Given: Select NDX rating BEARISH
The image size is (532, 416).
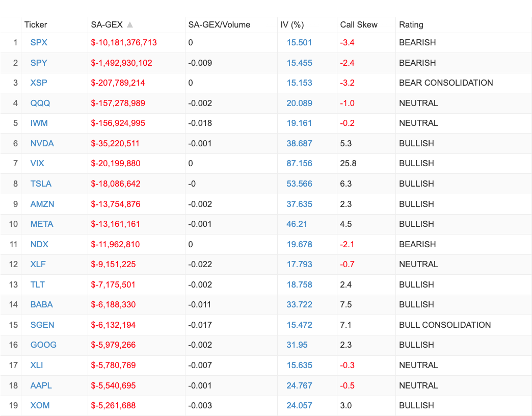Looking at the screenshot, I should (417, 245).
